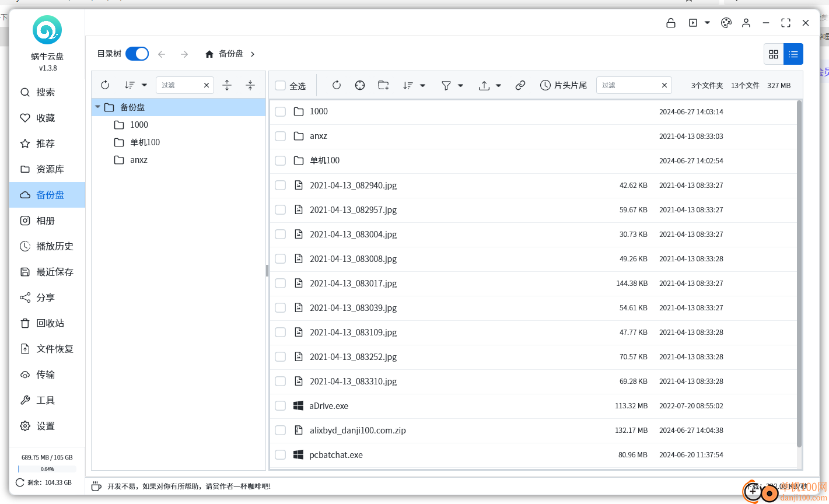Open 文件恢复 in sidebar

pyautogui.click(x=47, y=349)
